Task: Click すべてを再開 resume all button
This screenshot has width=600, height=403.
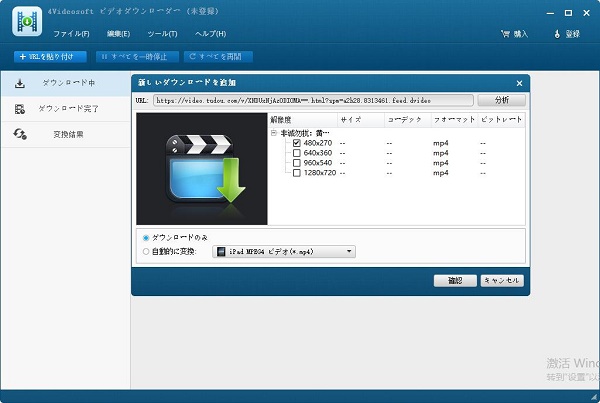Action: 218,57
